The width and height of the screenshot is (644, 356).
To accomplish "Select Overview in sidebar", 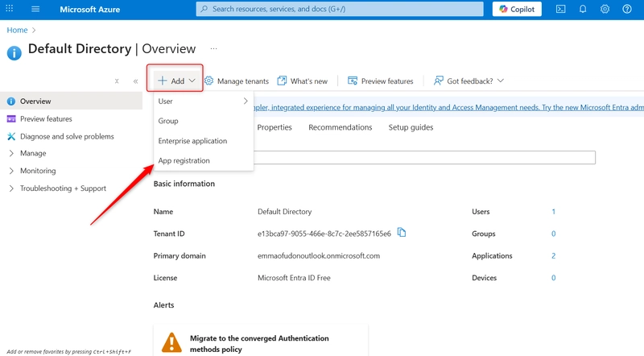I will pos(71,101).
